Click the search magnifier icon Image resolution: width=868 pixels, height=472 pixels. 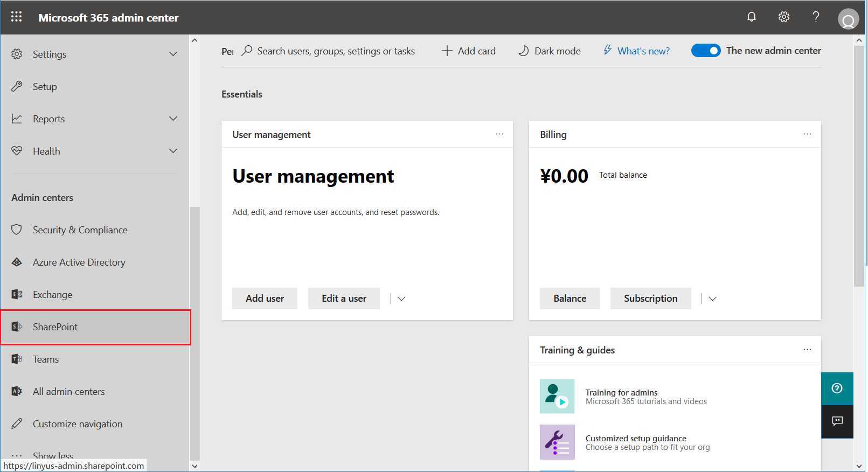[247, 51]
